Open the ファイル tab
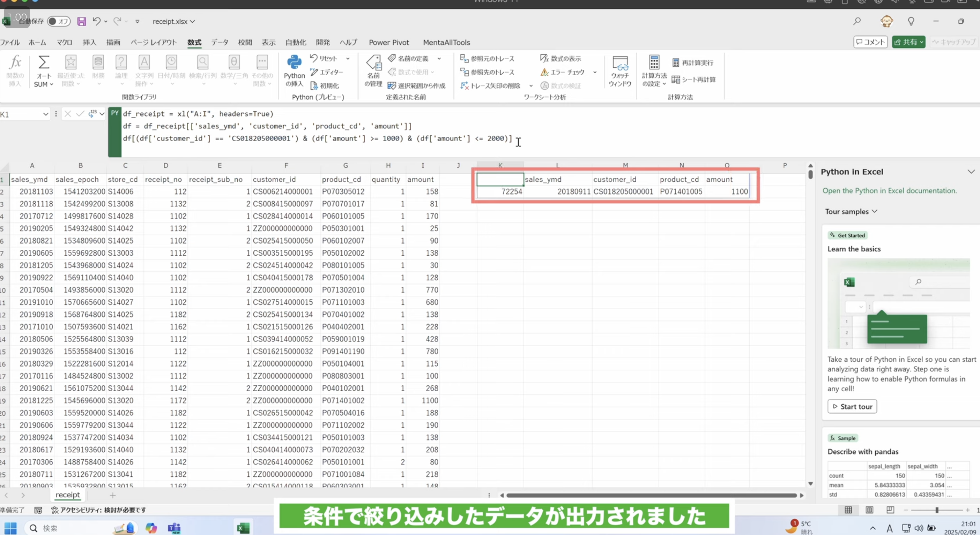 (10, 42)
